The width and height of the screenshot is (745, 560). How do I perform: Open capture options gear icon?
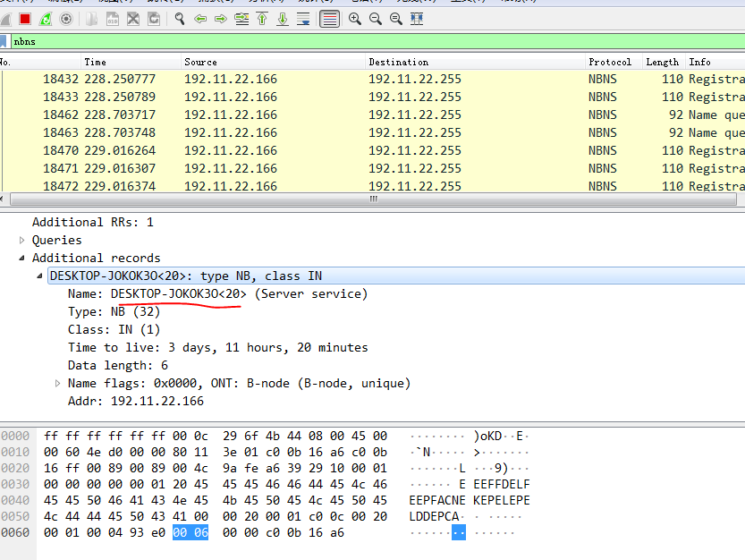click(66, 19)
